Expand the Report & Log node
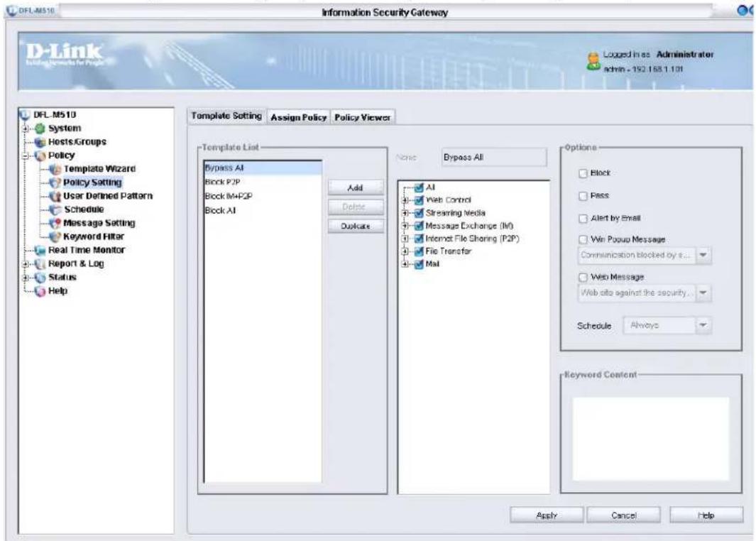The height and width of the screenshot is (541, 756). tap(26, 263)
